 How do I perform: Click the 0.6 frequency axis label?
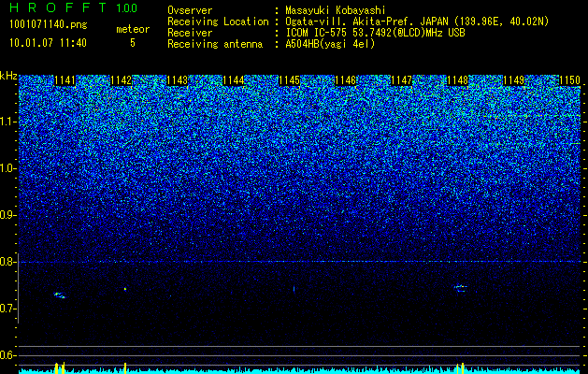tap(7, 355)
